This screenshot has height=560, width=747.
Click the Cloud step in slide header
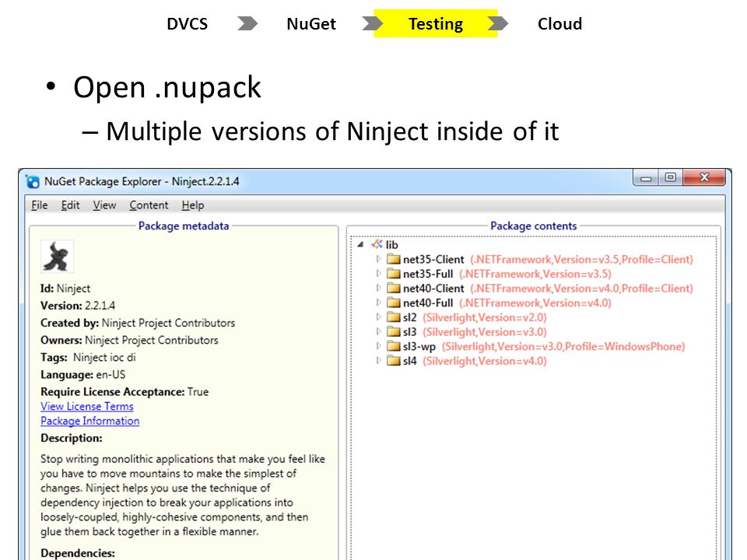click(559, 24)
